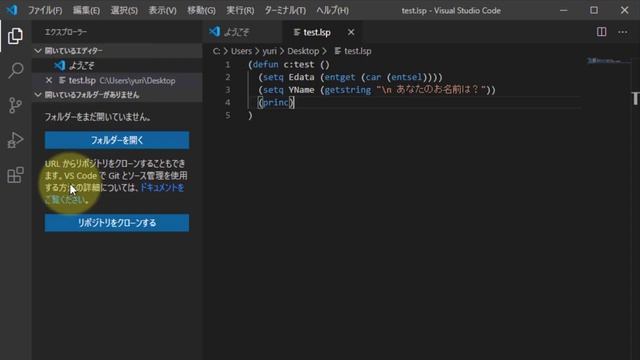The height and width of the screenshot is (360, 640).
Task: Minimize the Visual Studio Code window
Action: pyautogui.click(x=564, y=10)
